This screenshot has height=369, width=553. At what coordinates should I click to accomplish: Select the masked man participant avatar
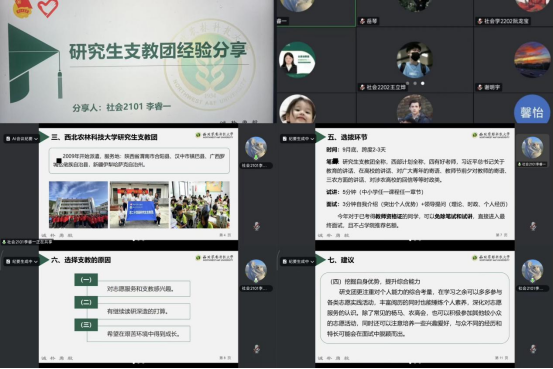415,60
